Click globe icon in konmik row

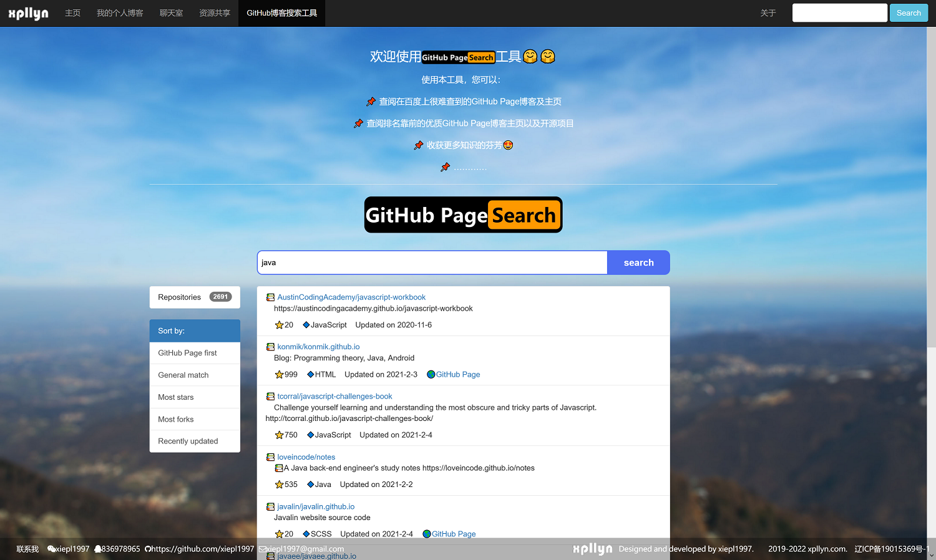pyautogui.click(x=431, y=374)
